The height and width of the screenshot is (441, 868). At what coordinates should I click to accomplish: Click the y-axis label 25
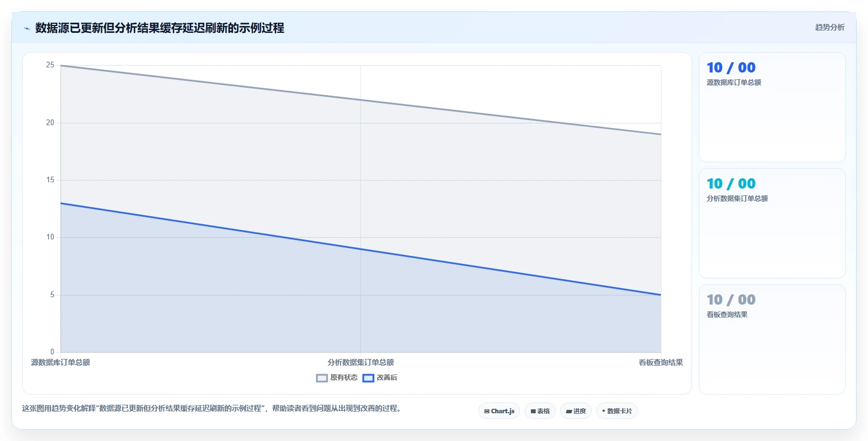(x=50, y=65)
